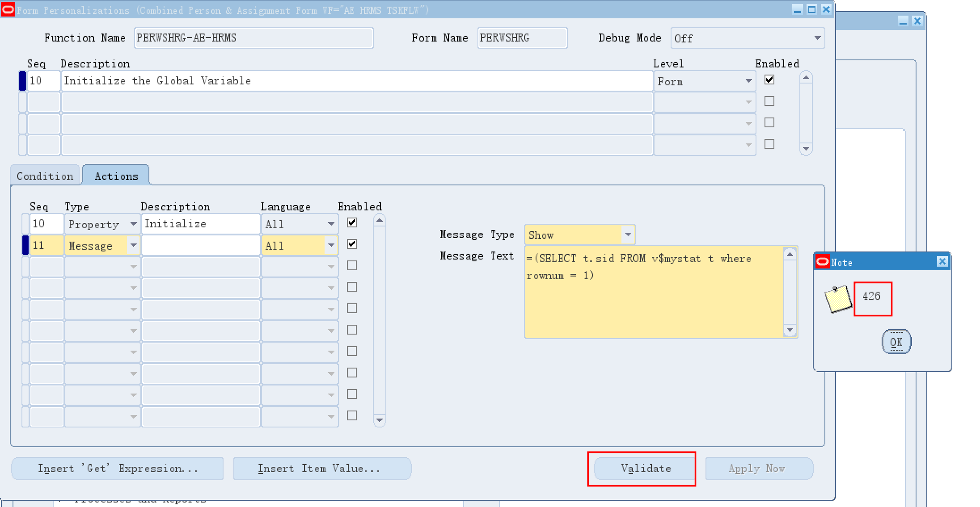Click OK in the Note dialog
The width and height of the screenshot is (980, 507).
(x=896, y=342)
